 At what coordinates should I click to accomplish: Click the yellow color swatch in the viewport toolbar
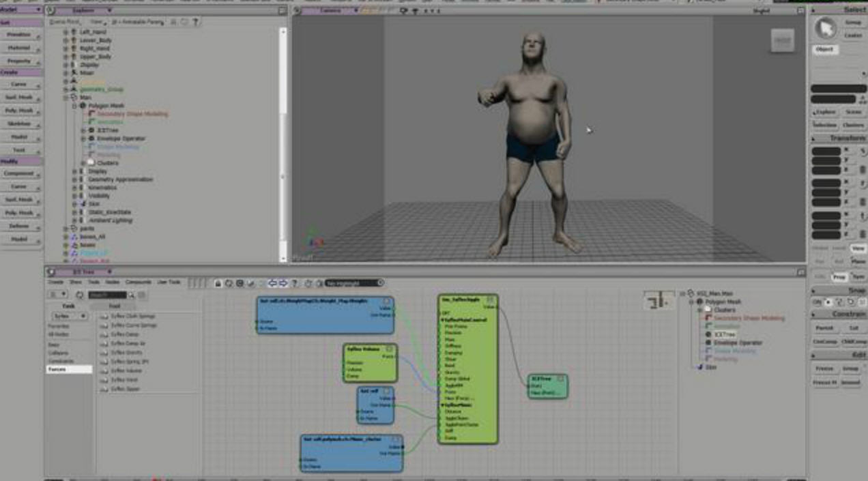[x=364, y=10]
